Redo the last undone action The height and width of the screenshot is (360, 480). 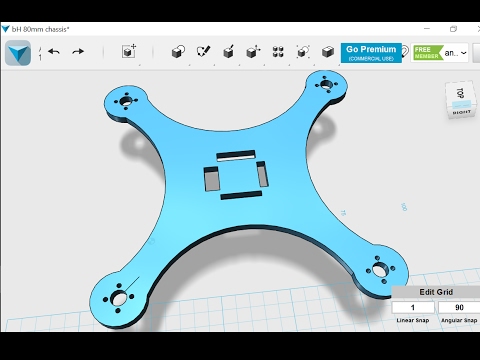pyautogui.click(x=78, y=52)
